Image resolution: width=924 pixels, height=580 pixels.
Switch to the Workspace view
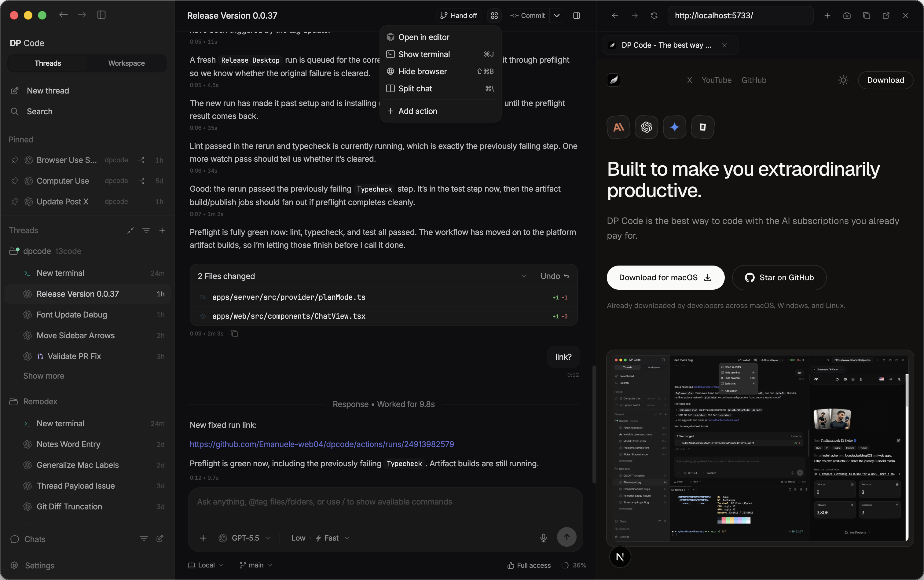(x=126, y=63)
